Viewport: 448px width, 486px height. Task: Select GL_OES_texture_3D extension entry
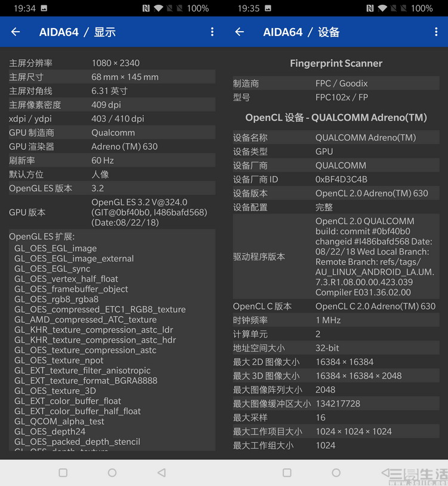coord(55,391)
